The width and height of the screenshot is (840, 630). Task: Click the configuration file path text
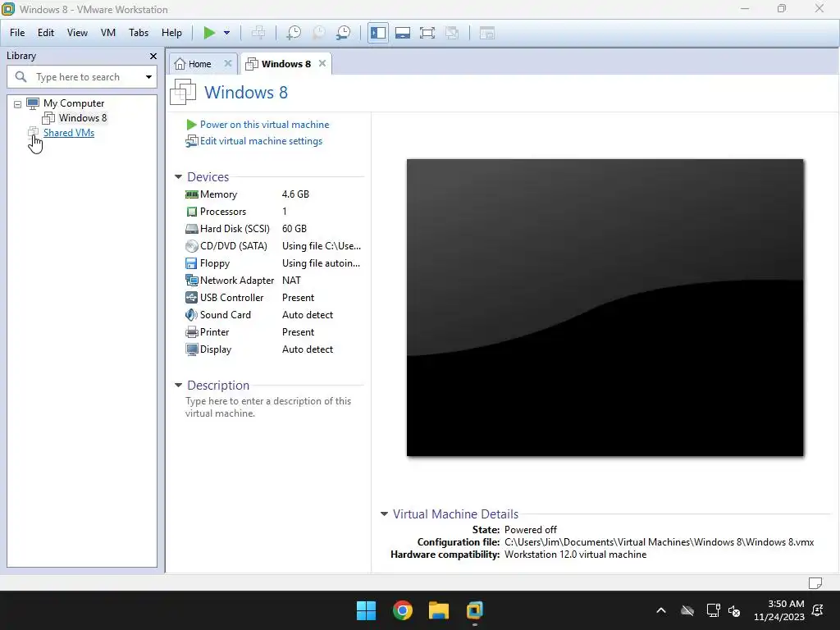pyautogui.click(x=659, y=542)
